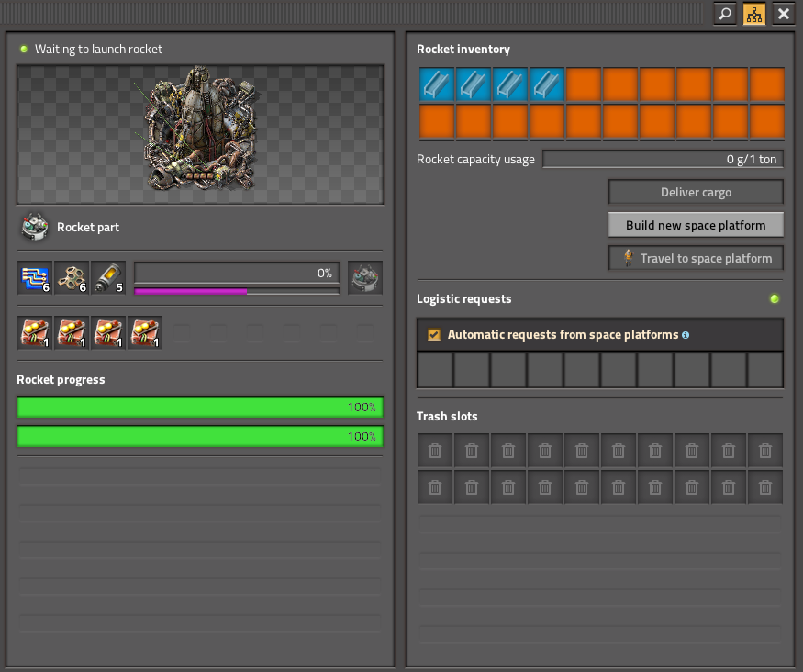Select the first productivity module slot
The width and height of the screenshot is (803, 672).
35,332
